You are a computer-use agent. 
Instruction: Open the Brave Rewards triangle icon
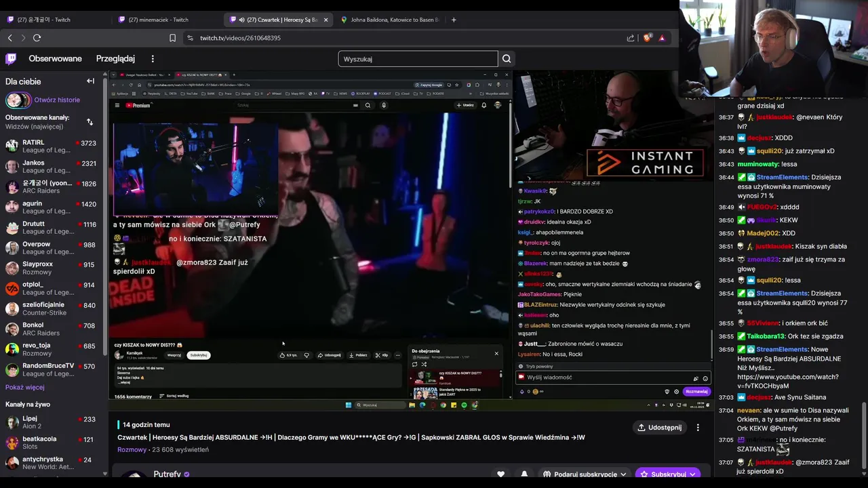point(662,38)
